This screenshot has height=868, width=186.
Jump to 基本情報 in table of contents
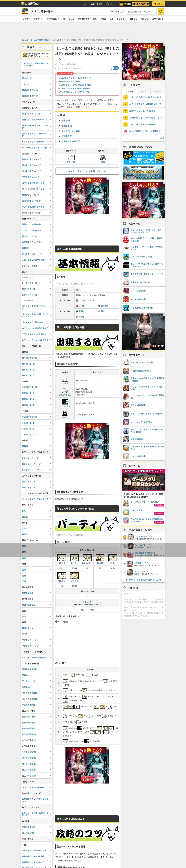65,121
